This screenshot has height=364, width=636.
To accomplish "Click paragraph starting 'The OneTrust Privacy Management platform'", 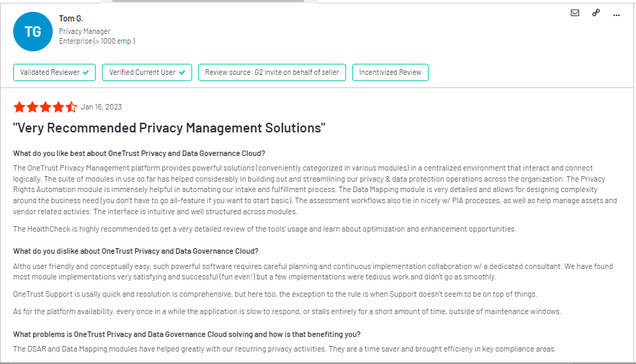I will pos(315,190).
